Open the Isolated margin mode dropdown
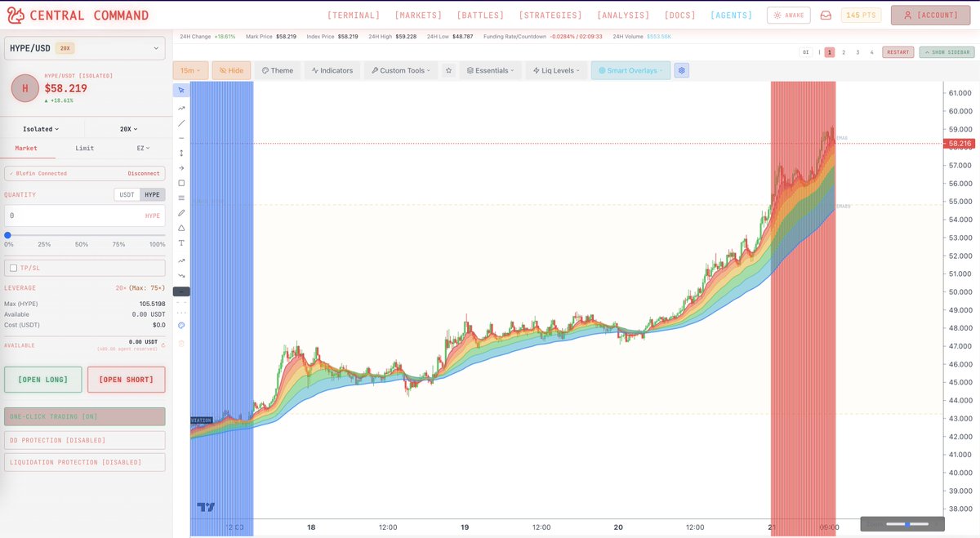This screenshot has height=538, width=980. (41, 129)
